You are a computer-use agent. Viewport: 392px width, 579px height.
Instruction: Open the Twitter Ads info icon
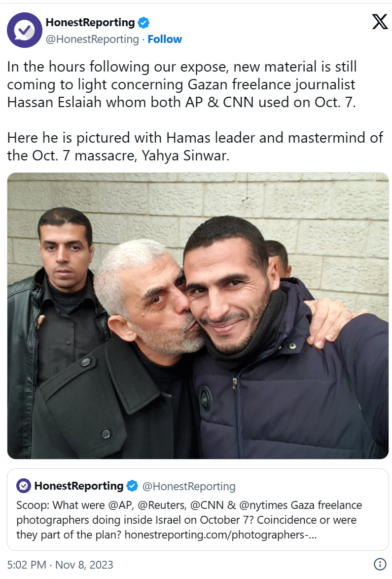380,564
